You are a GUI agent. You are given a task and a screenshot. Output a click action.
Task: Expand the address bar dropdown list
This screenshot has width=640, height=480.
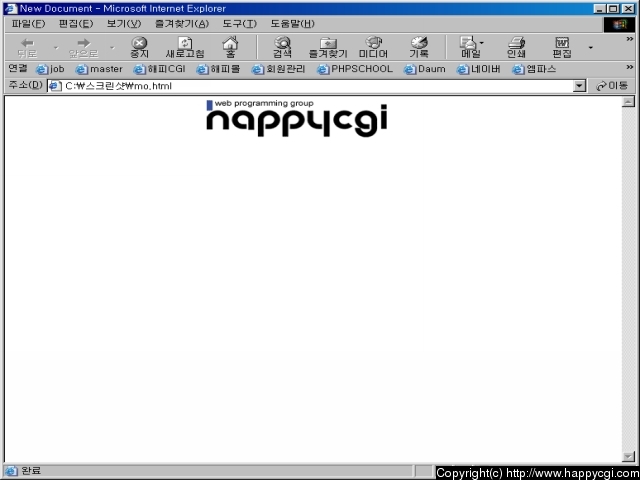[579, 86]
